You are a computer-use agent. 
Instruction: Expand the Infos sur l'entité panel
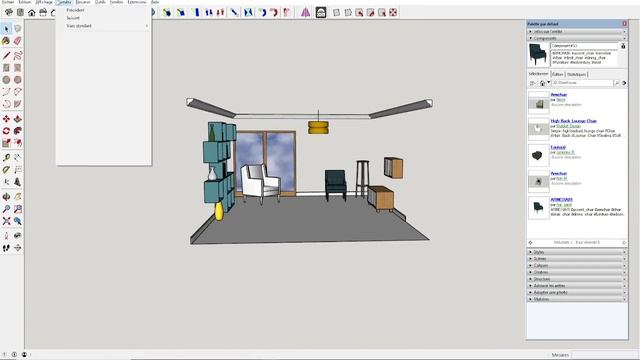[577, 31]
